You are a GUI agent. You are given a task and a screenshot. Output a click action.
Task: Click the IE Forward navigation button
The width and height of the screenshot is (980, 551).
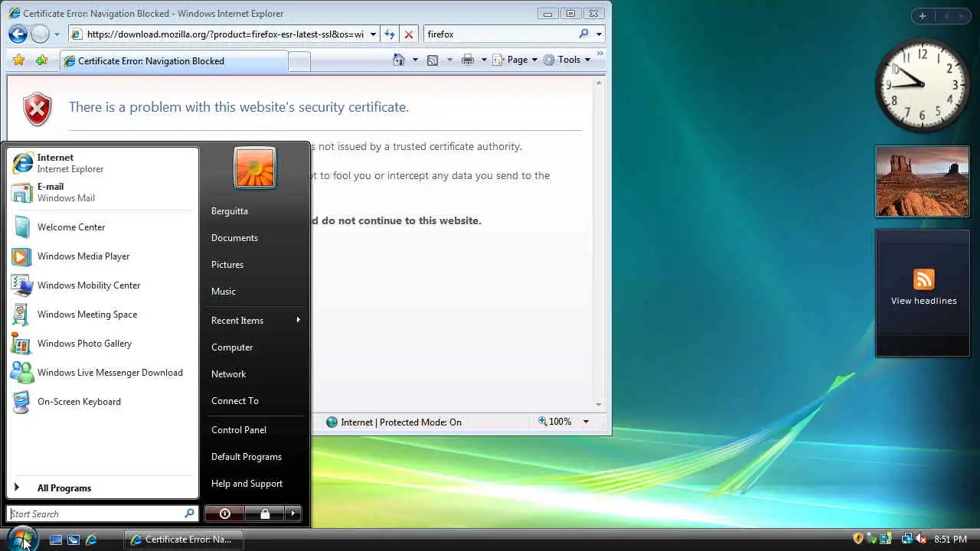coord(40,34)
